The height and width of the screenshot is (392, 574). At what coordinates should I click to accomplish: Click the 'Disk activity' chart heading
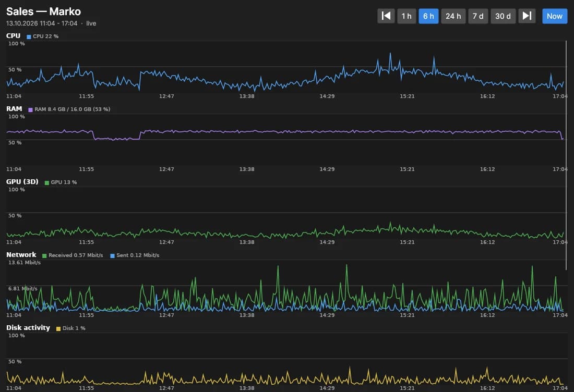pyautogui.click(x=28, y=328)
